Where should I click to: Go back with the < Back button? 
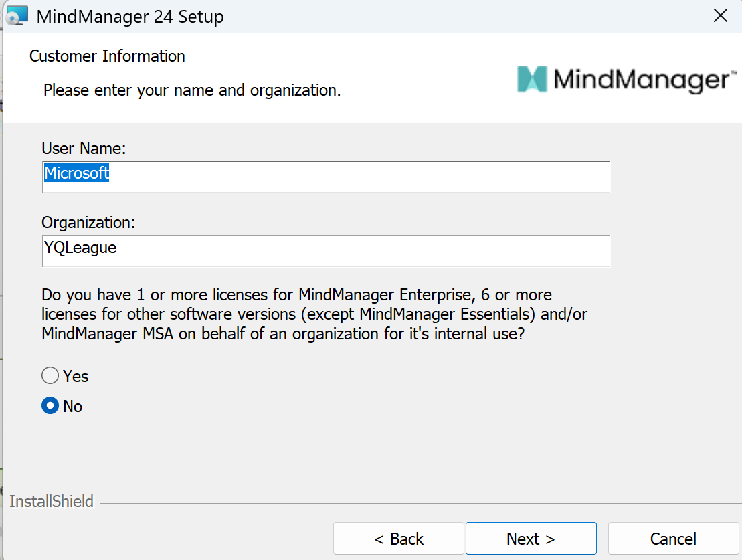coord(398,539)
